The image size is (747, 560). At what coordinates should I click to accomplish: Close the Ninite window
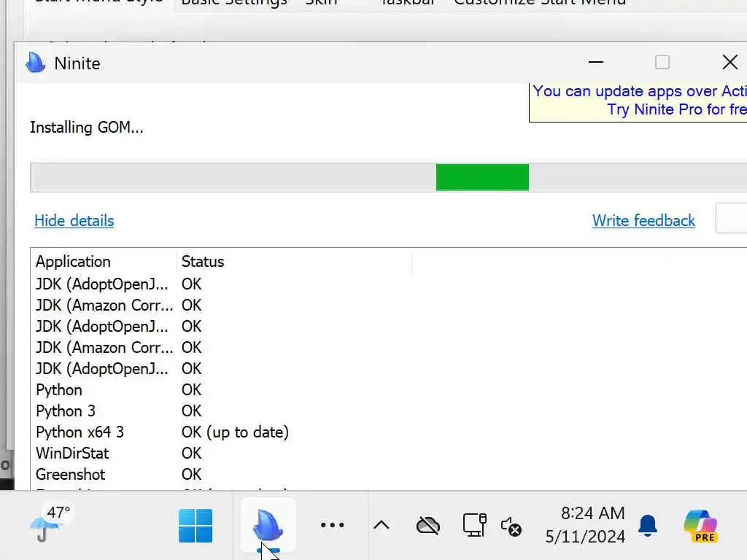(729, 63)
